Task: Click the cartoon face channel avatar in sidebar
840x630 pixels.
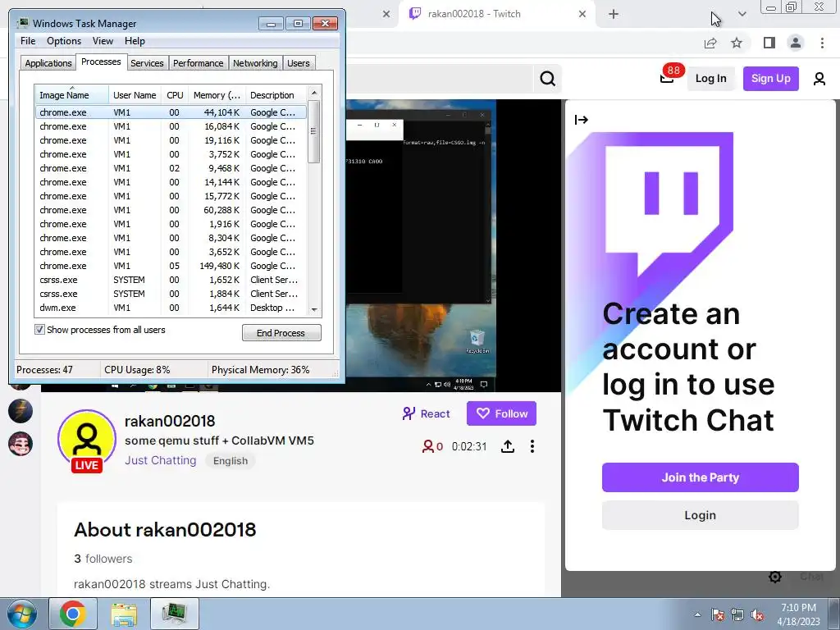Action: click(x=21, y=444)
